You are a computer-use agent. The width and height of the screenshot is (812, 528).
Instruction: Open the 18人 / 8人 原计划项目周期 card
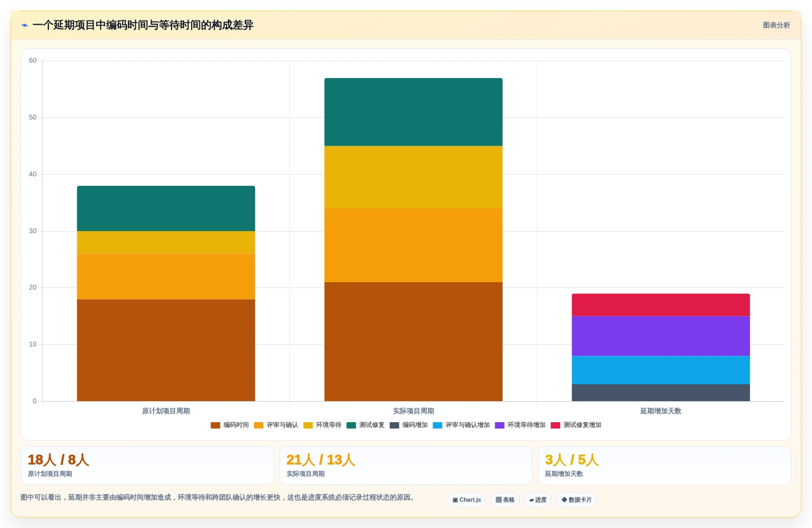147,465
